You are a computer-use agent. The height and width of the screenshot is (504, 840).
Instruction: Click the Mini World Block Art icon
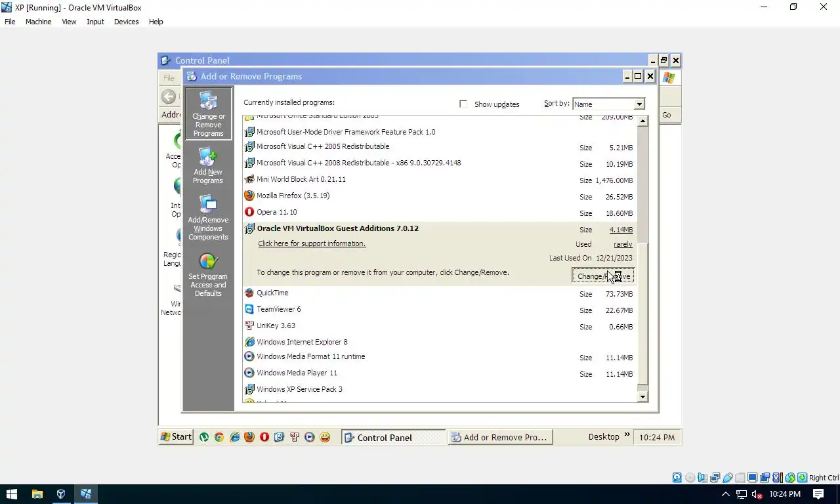[x=249, y=179]
